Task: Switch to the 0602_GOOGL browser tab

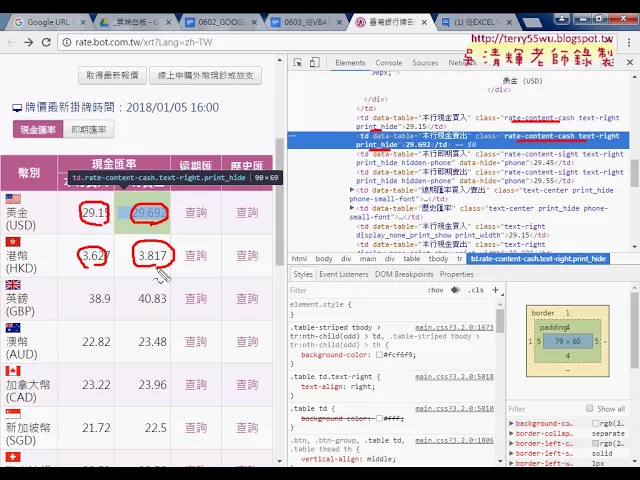Action: point(220,22)
